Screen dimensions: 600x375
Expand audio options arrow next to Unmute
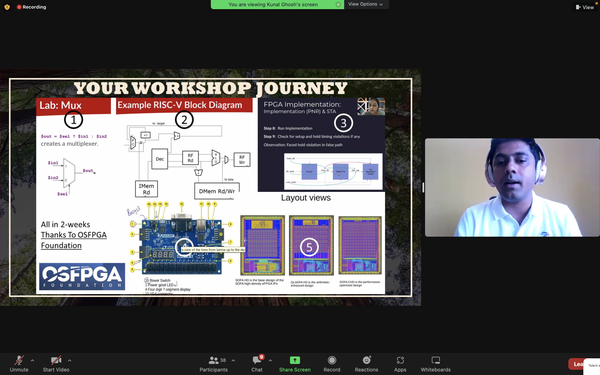[x=33, y=360]
